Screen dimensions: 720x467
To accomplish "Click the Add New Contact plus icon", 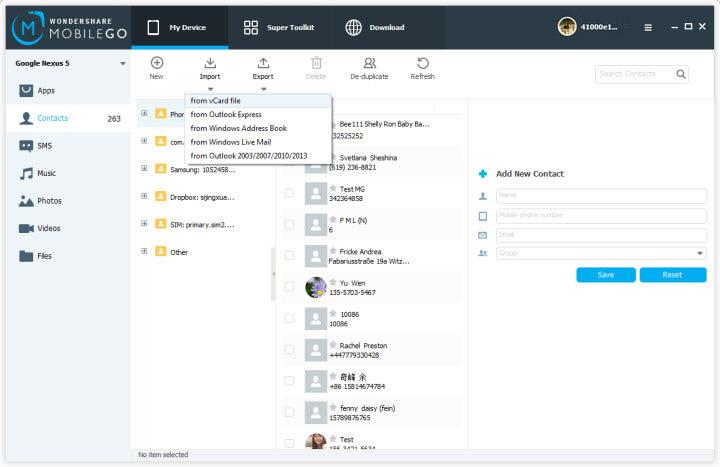I will pos(483,174).
